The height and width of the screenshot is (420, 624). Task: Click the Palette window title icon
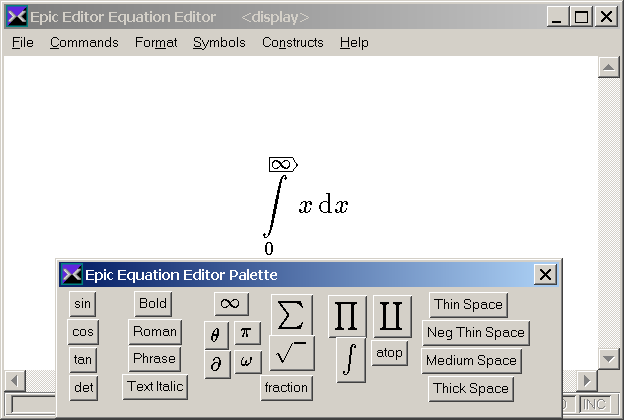72,274
